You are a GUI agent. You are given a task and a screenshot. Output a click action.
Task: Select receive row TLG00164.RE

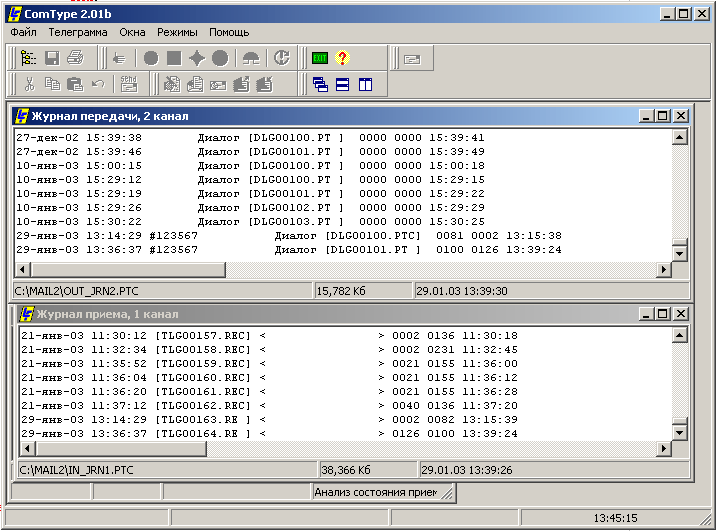pos(269,433)
